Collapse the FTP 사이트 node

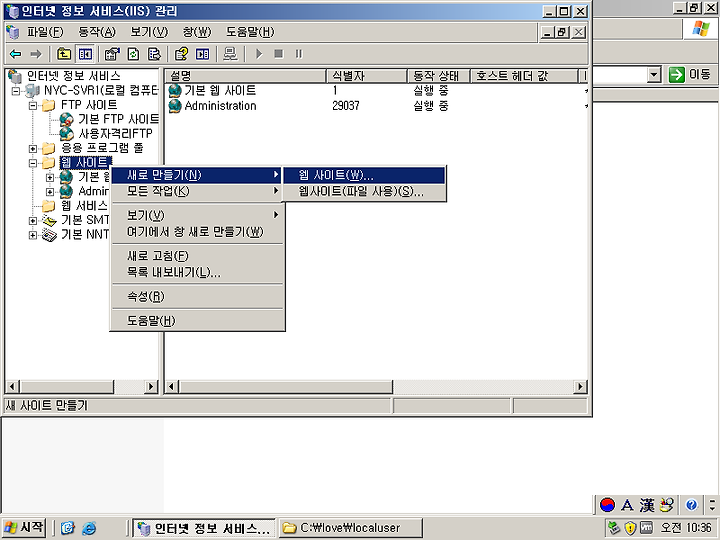pyautogui.click(x=33, y=106)
